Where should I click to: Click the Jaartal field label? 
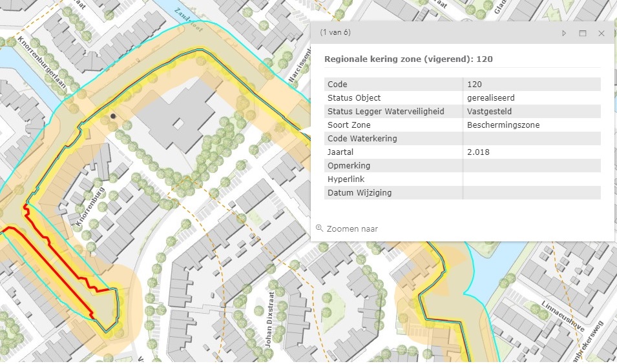tap(340, 152)
